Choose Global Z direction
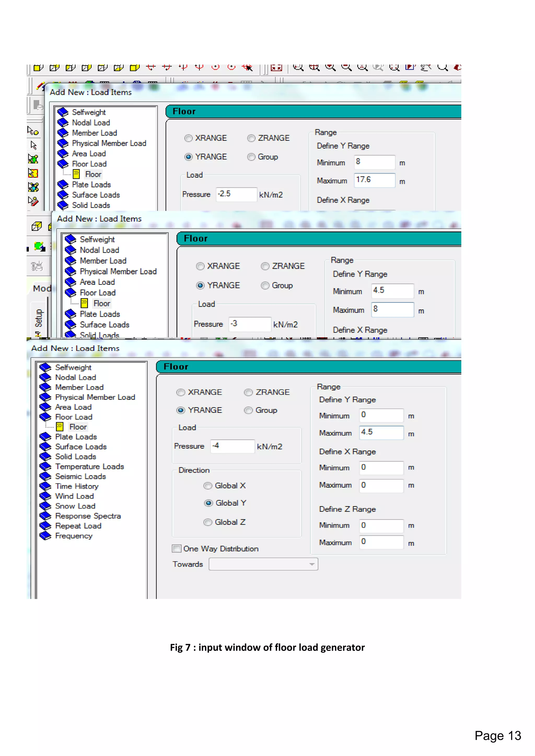The width and height of the screenshot is (535, 756). 207,522
